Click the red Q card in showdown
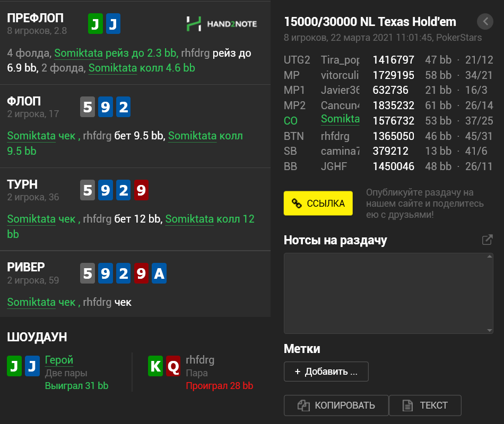The width and height of the screenshot is (504, 424). pos(173,366)
